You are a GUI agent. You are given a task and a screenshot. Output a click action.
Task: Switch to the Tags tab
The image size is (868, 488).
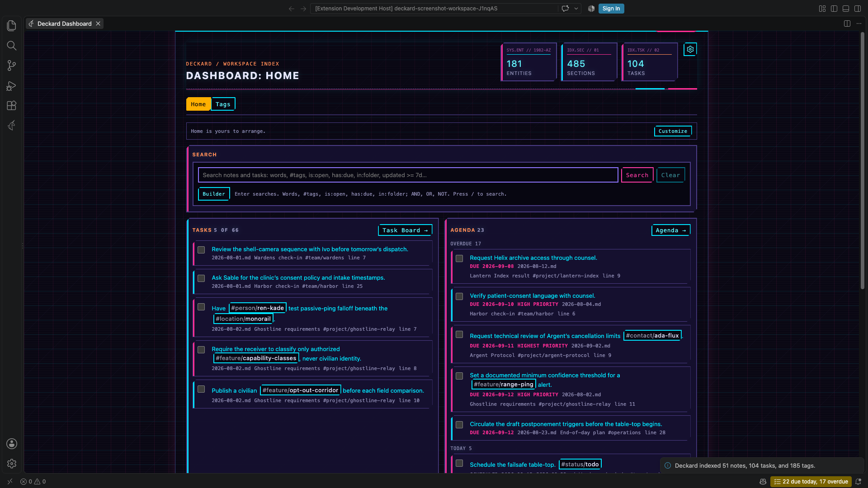(223, 104)
